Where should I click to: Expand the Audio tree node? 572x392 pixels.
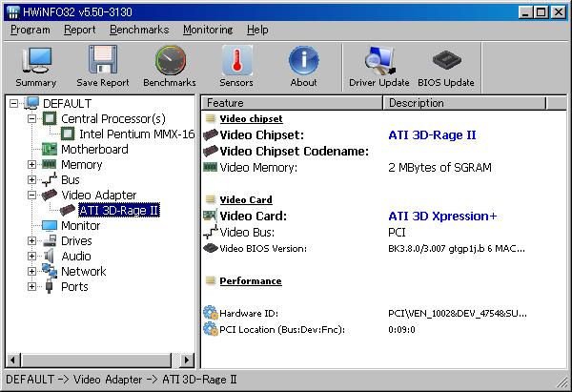coord(31,256)
